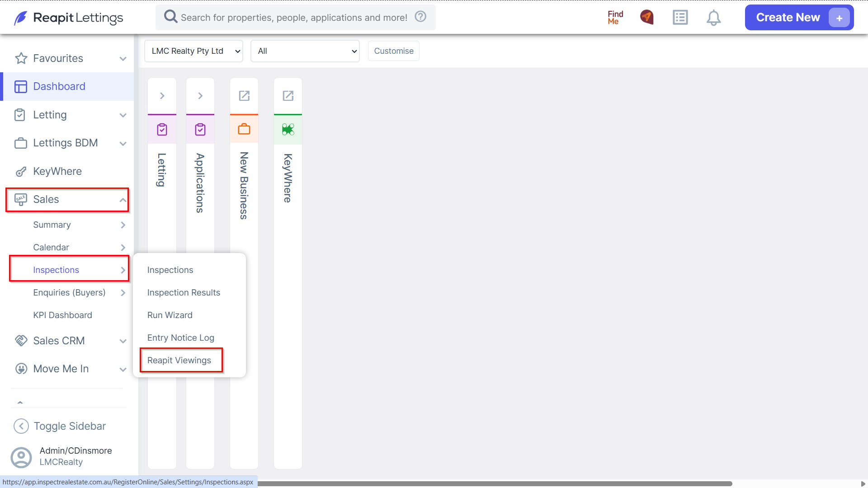Click the horizontal scrollbar at bottom

click(x=495, y=483)
